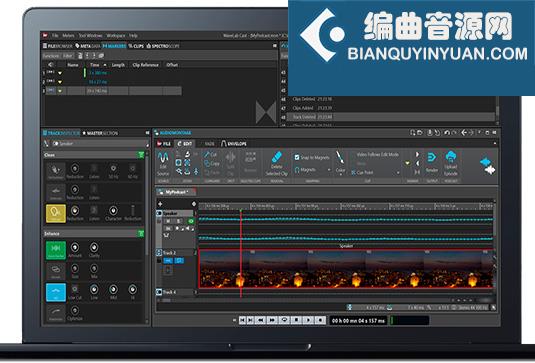The height and width of the screenshot is (363, 535).
Task: Click the Edit Source waveform icon
Action: coord(163,157)
